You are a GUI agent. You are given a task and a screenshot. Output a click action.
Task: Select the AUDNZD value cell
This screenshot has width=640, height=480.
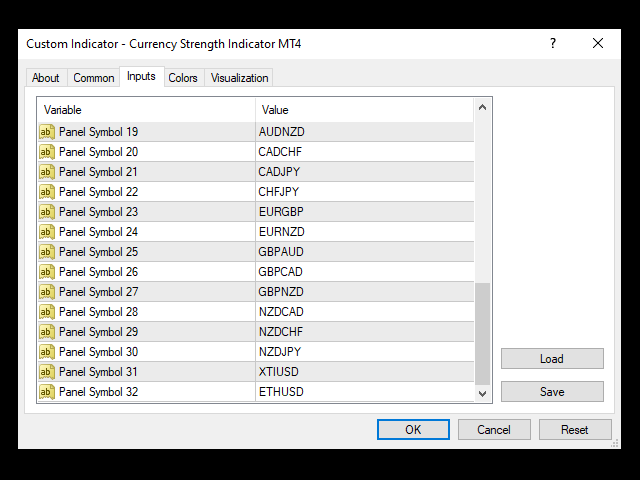tap(364, 132)
